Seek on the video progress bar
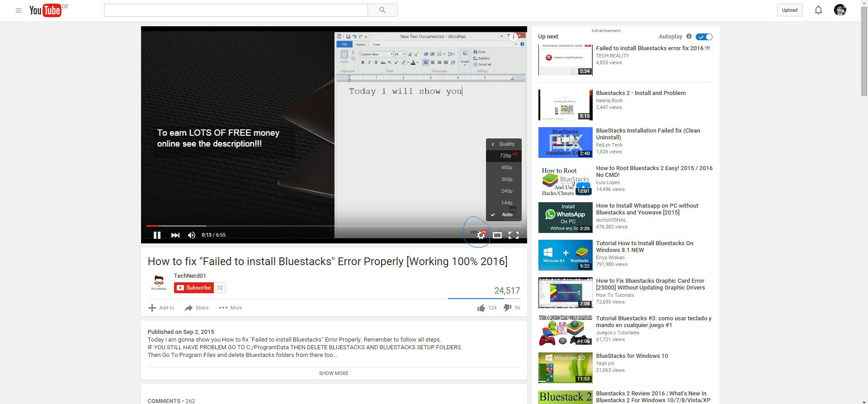This screenshot has height=404, width=868. point(334,226)
